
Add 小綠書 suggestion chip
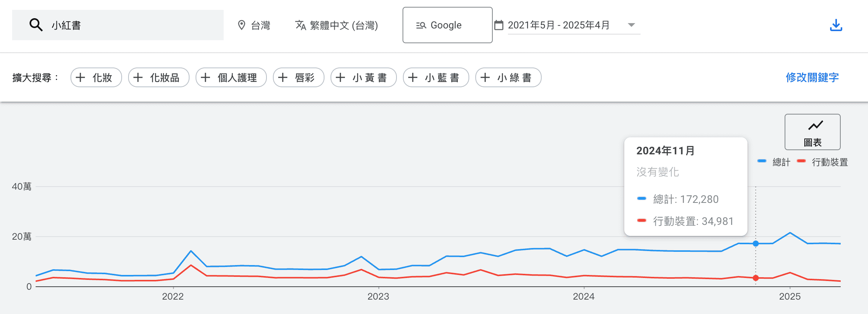click(x=509, y=77)
